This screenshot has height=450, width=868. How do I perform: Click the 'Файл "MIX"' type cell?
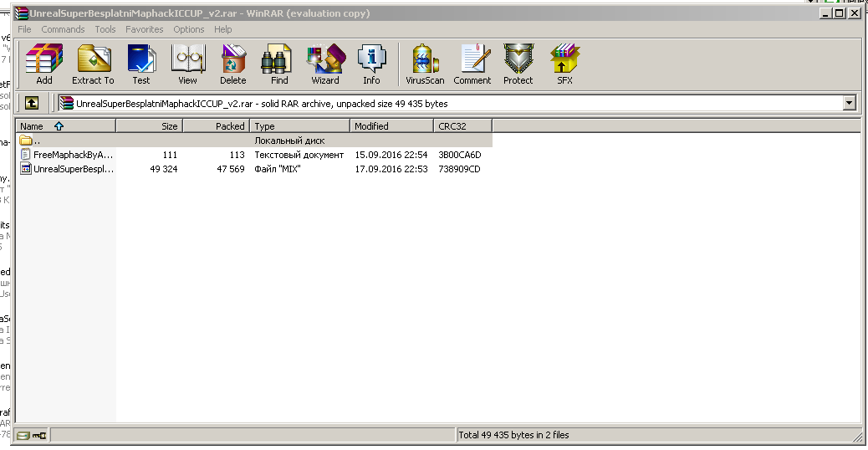278,169
